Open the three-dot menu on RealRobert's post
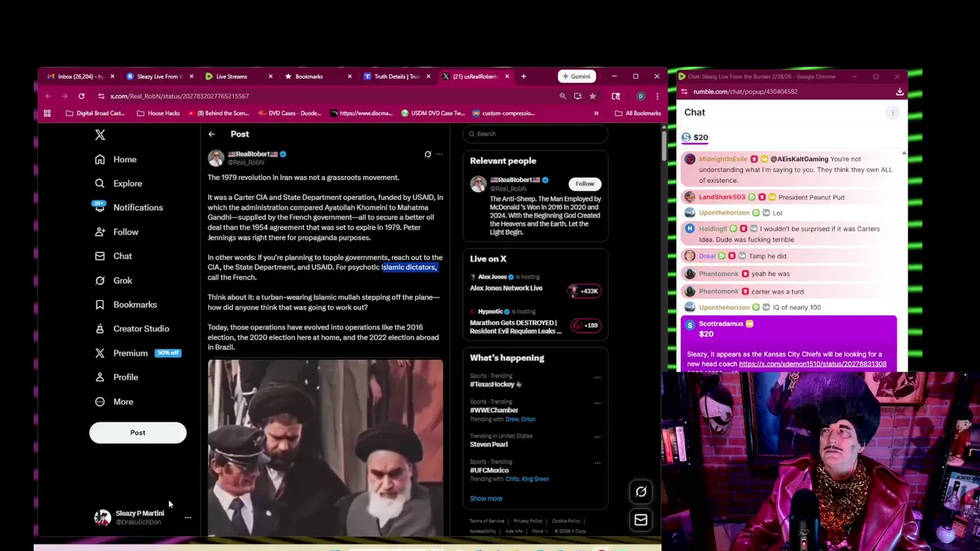This screenshot has width=980, height=551. tap(439, 154)
